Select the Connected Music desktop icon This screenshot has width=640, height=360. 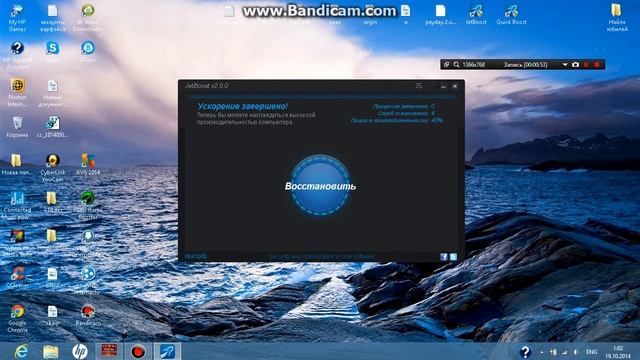coord(17,206)
